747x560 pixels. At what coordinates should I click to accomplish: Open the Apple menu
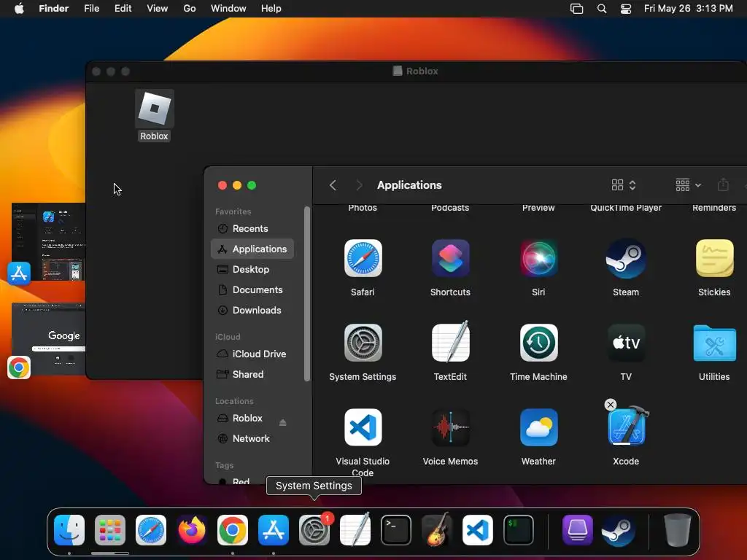(19, 9)
